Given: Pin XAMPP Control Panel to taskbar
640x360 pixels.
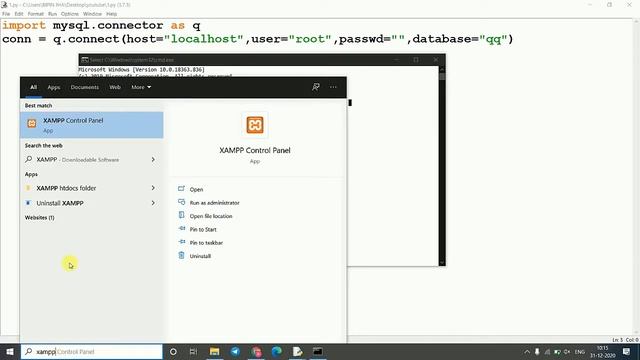Looking at the screenshot, I should pos(206,243).
